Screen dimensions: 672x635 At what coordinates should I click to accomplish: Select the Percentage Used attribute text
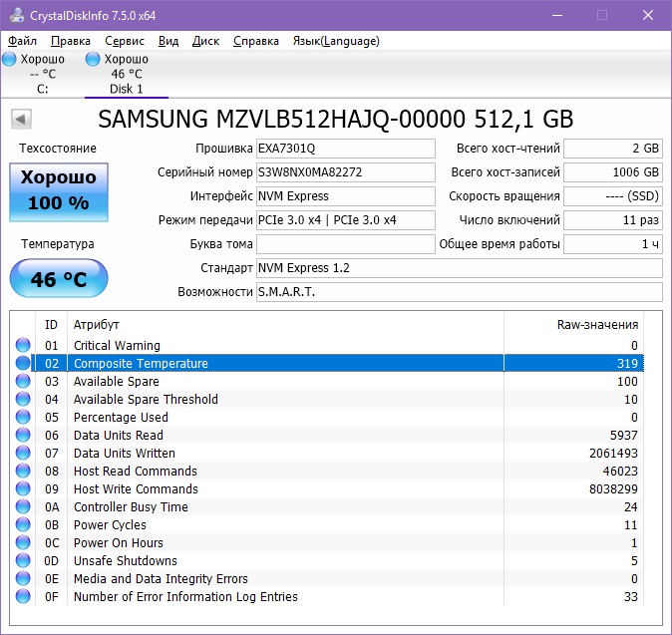pyautogui.click(x=121, y=418)
